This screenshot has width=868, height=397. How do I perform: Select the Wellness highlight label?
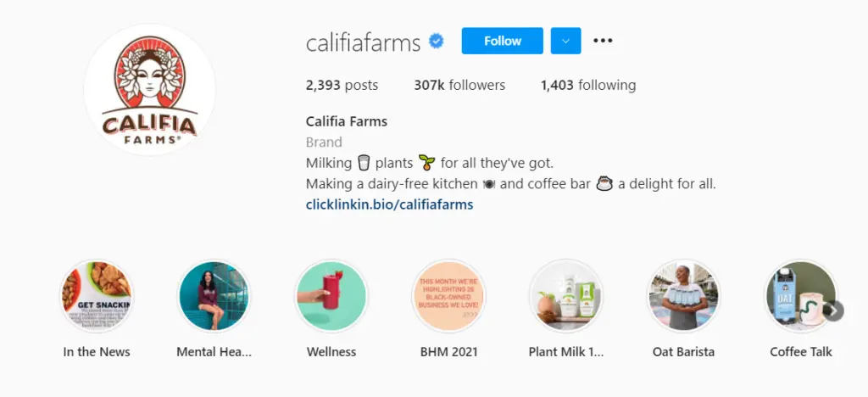coord(331,351)
